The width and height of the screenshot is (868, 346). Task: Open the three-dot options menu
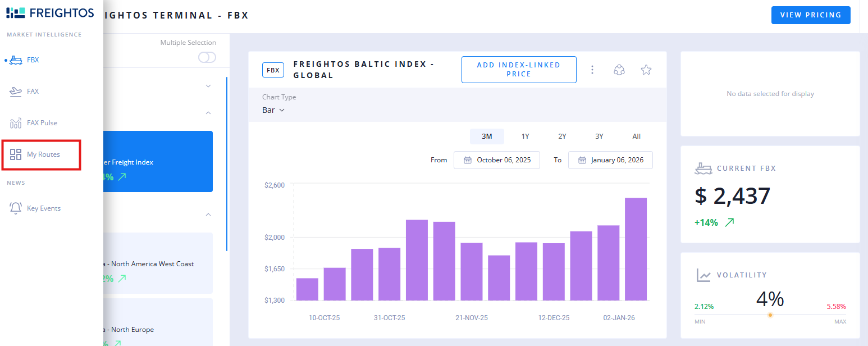pos(592,70)
